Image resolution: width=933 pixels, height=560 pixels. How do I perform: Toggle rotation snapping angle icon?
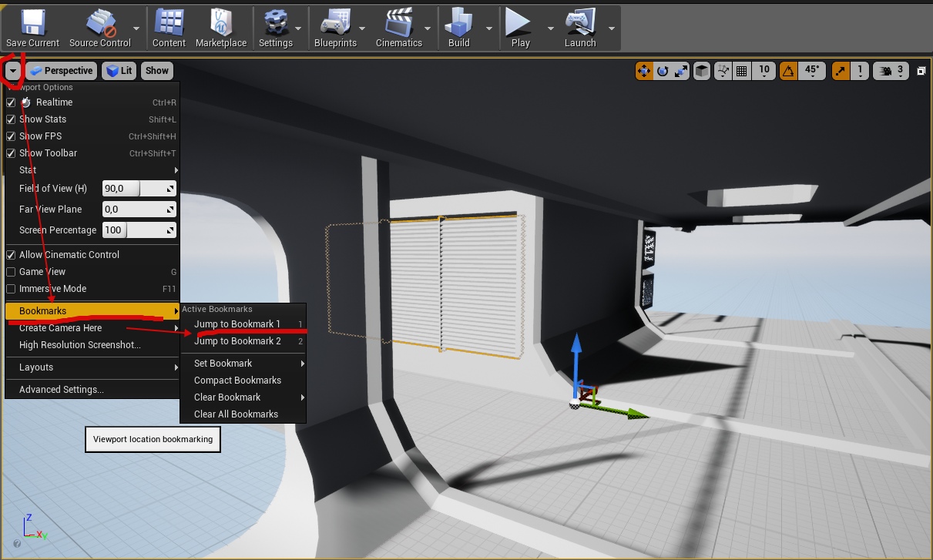click(x=788, y=71)
